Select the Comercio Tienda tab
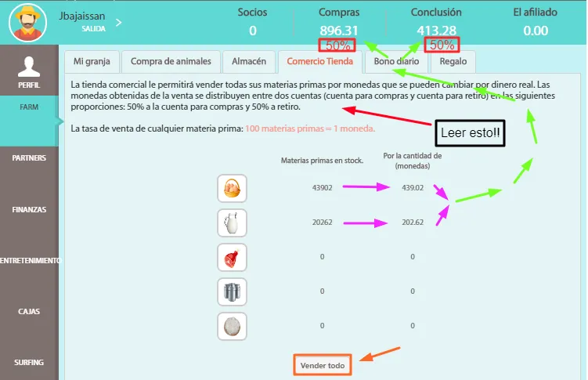Screen dimensions: 588x380 [320, 62]
